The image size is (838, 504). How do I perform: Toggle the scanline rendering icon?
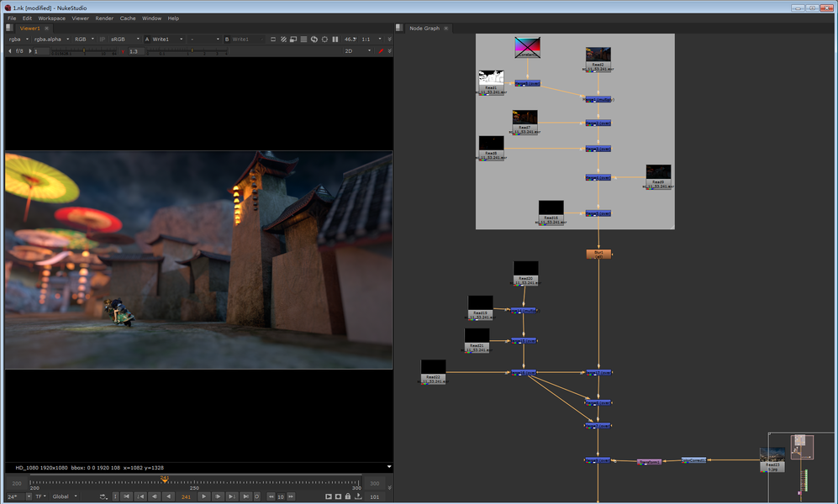point(303,39)
